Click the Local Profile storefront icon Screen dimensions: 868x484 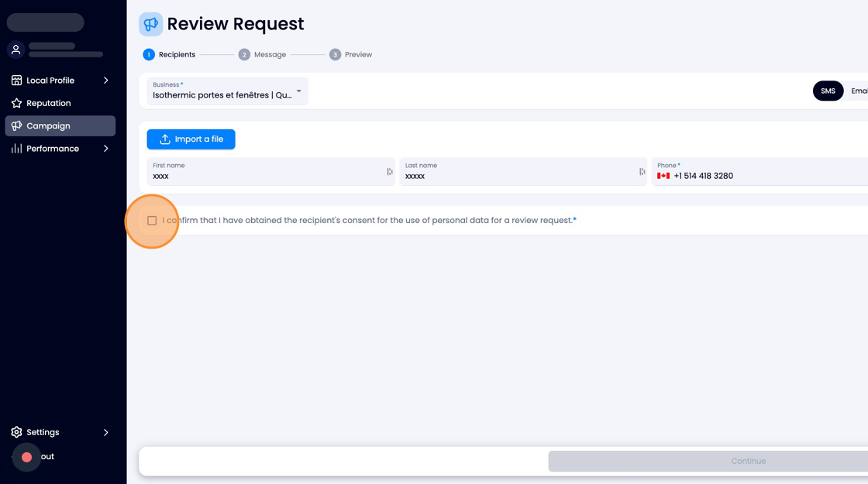tap(16, 81)
